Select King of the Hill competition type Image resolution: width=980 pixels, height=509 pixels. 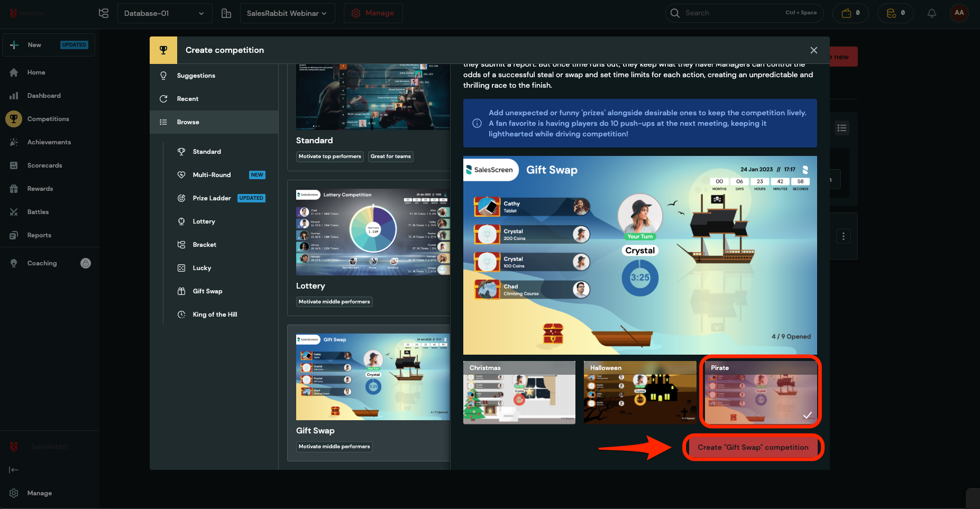click(x=215, y=314)
